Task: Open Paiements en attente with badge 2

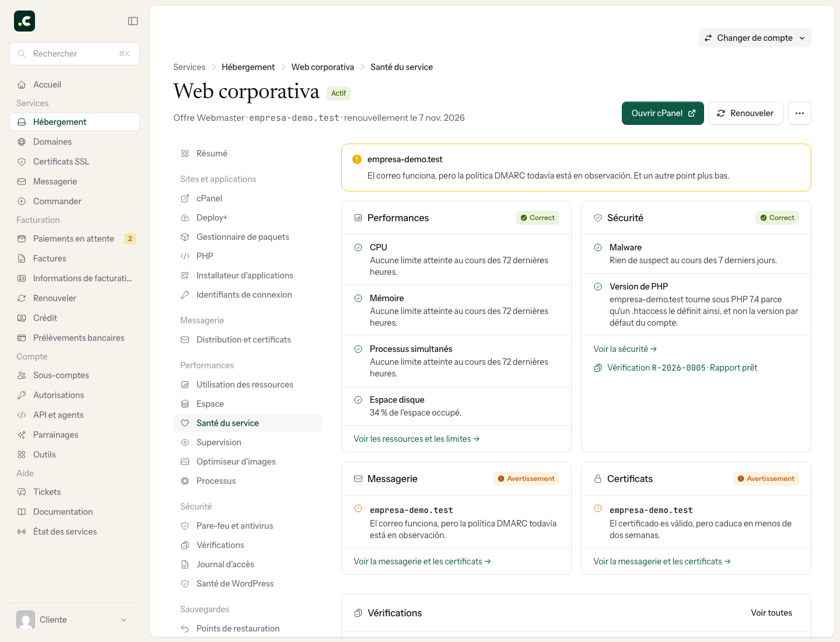Action: point(75,239)
